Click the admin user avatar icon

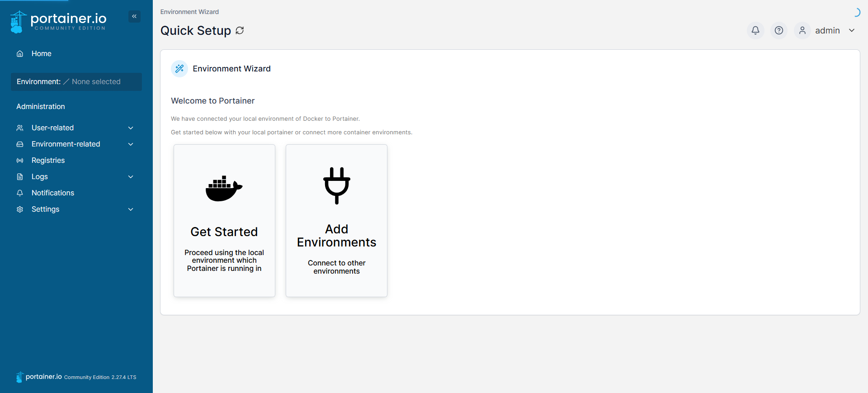coord(802,30)
